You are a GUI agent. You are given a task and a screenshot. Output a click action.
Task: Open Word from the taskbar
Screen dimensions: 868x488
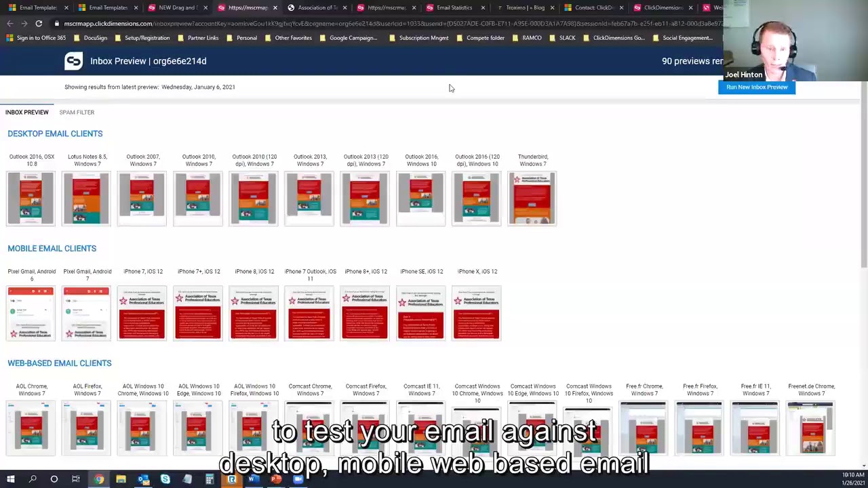coord(254,479)
